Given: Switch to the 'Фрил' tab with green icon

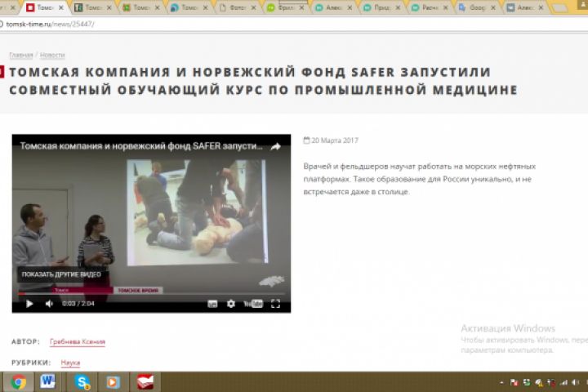Looking at the screenshot, I should [285, 7].
